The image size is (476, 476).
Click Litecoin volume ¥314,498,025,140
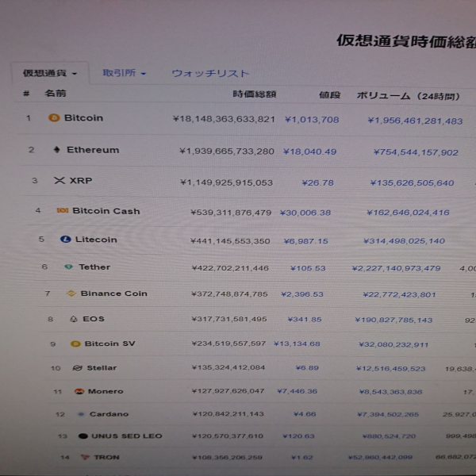tap(405, 241)
